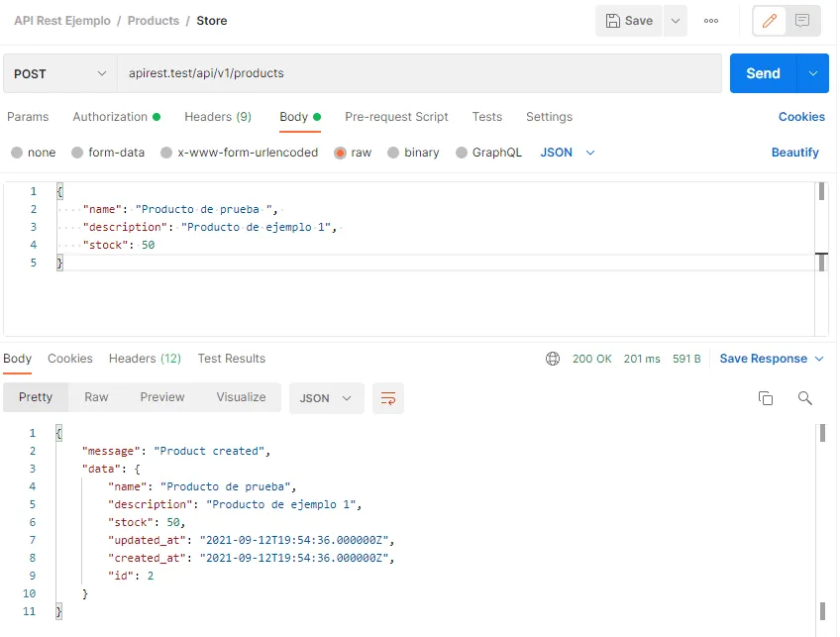Select the raw body type
The width and height of the screenshot is (840, 637).
[353, 153]
